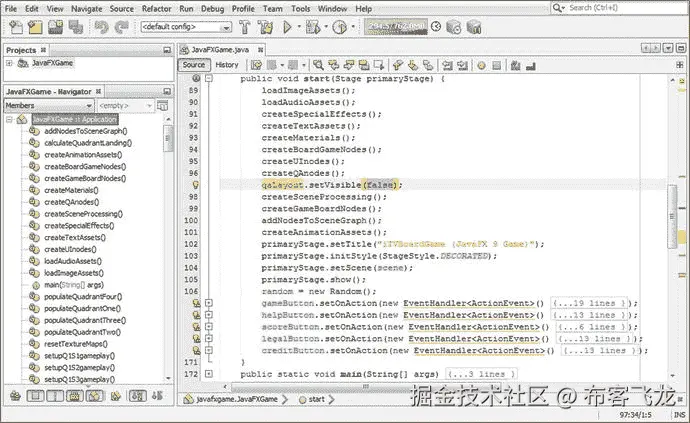Image resolution: width=690 pixels, height=423 pixels.
Task: Click the Search (Ctrl+I) field
Action: 618,8
